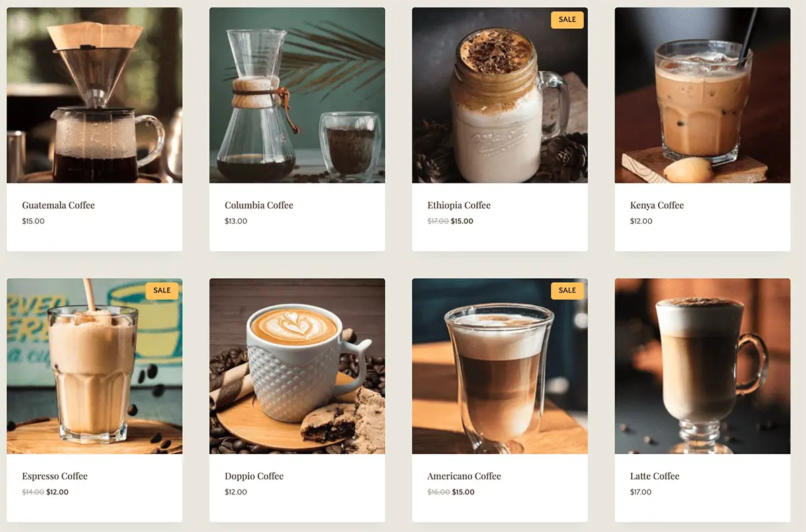Open the Americano Coffee title link
Image resolution: width=806 pixels, height=532 pixels.
click(x=464, y=476)
